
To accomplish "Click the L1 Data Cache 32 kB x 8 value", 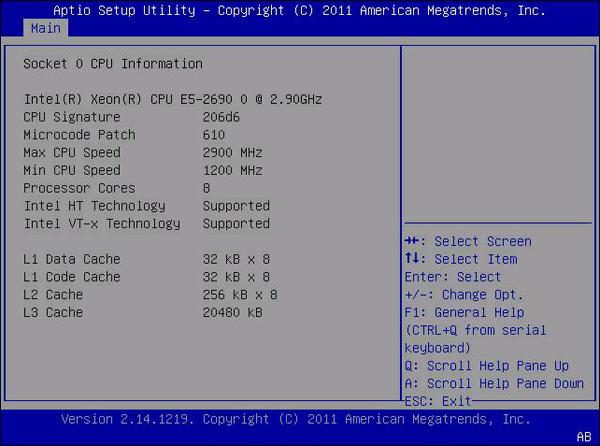I will coord(236,259).
